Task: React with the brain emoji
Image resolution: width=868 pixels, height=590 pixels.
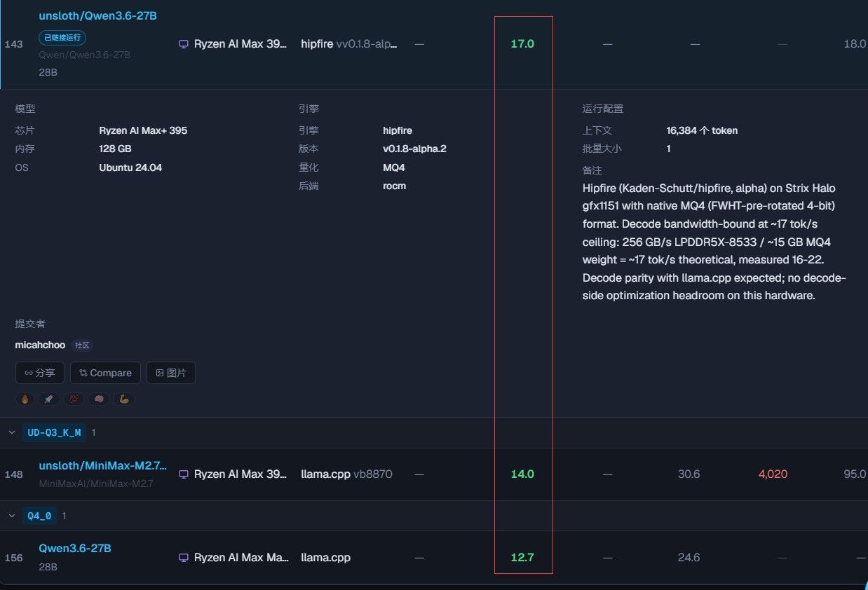Action: pos(98,399)
